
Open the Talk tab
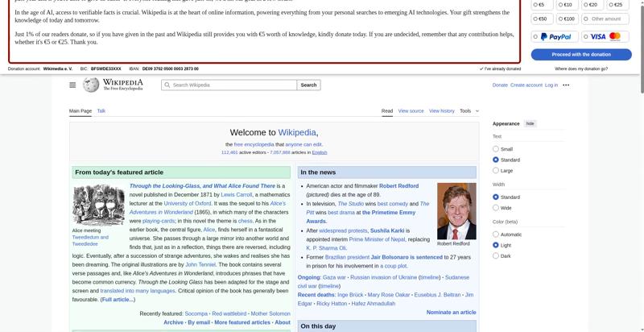[x=101, y=111]
